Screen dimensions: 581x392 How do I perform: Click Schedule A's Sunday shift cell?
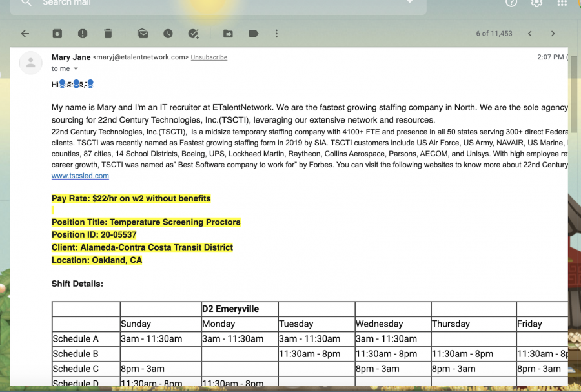point(161,339)
